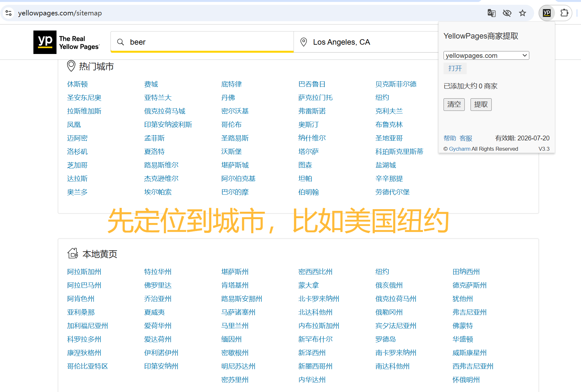The width and height of the screenshot is (581, 392).
Task: Open the 堪萨斯城 city link
Action: click(235, 165)
